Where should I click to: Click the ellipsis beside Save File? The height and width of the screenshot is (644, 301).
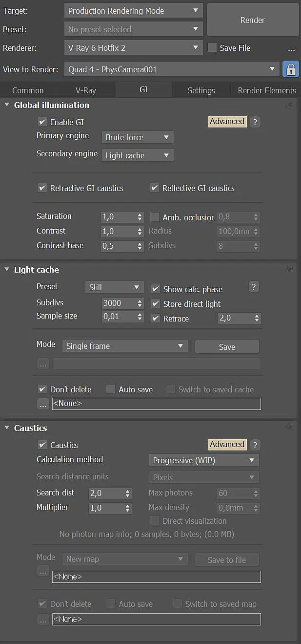point(291,48)
